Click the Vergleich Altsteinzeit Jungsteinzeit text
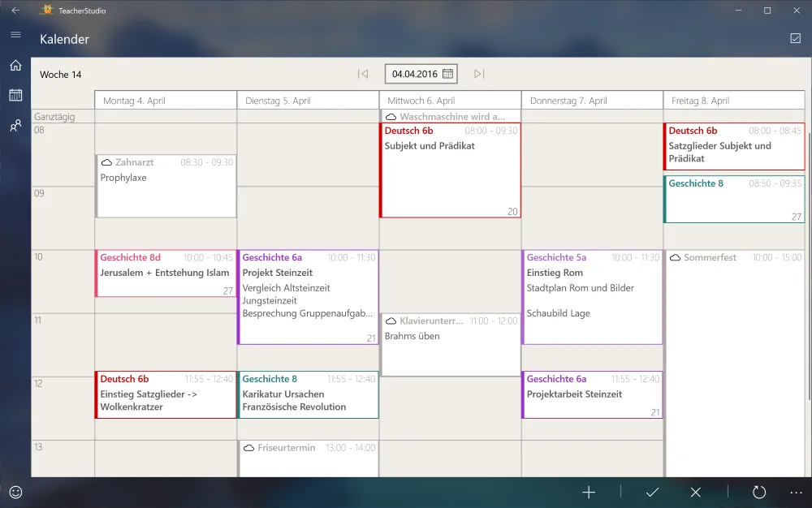 pyautogui.click(x=286, y=295)
